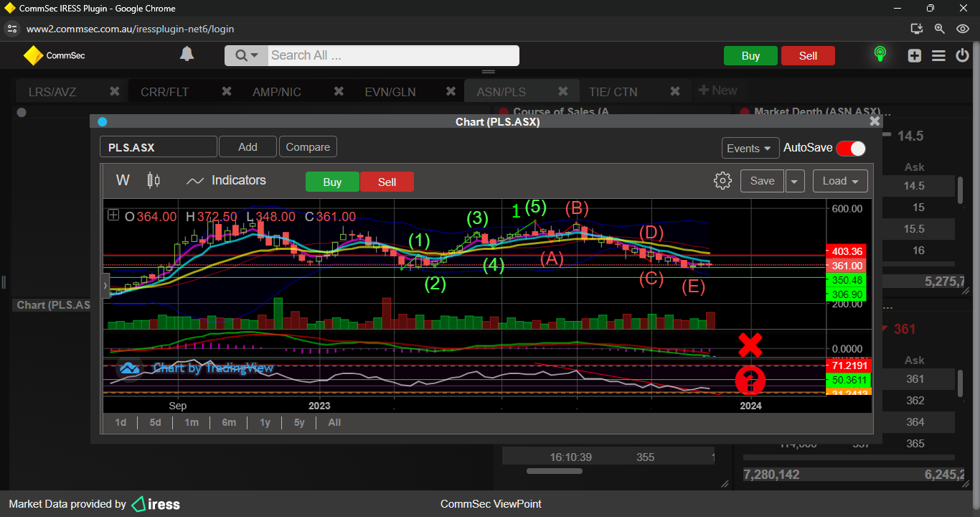Close the Chart (PLS.ASX) window
Viewport: 980px width, 517px height.
[x=874, y=121]
